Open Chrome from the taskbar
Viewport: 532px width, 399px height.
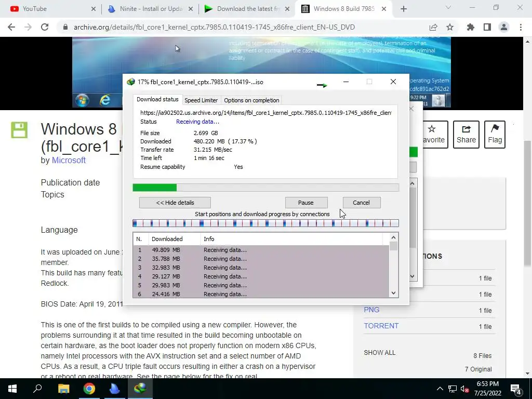click(89, 389)
